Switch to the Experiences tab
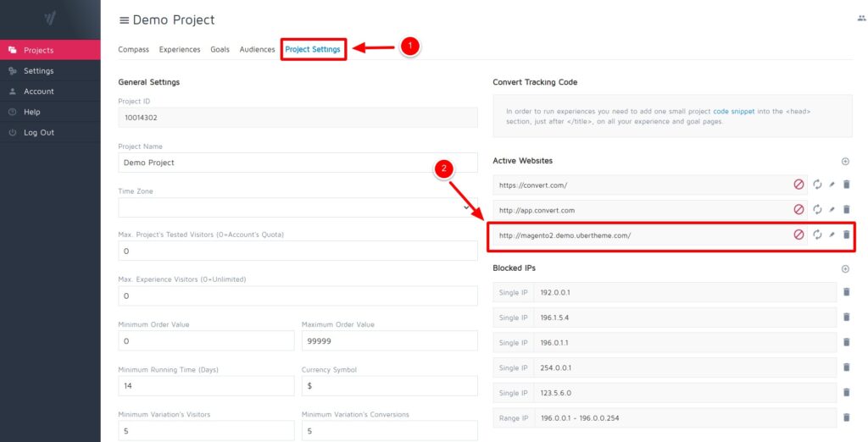 180,49
